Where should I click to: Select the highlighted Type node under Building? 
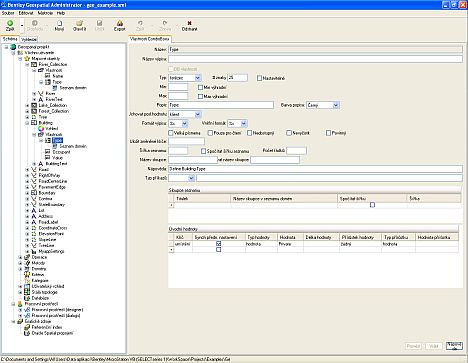(x=57, y=140)
